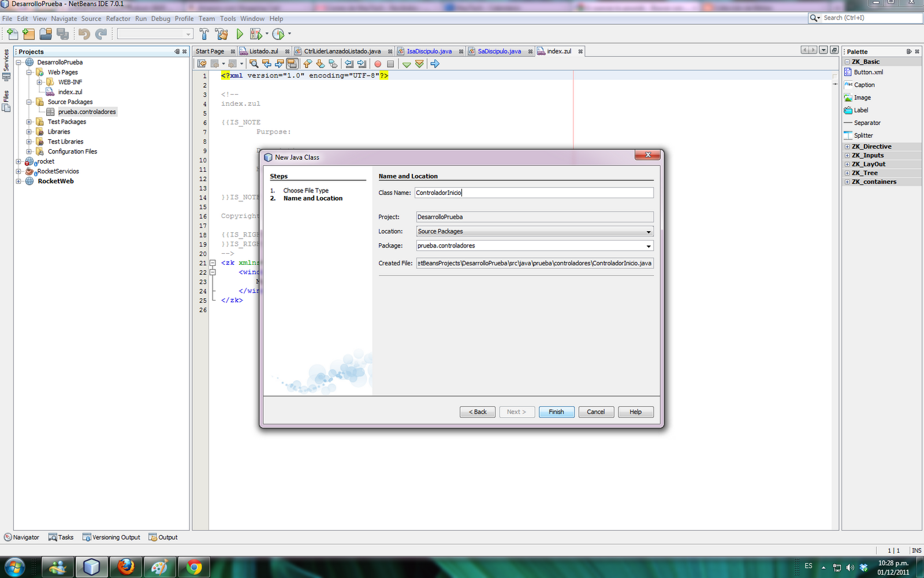Click Cancel in the New Java Class dialog
The image size is (924, 578).
pos(596,412)
